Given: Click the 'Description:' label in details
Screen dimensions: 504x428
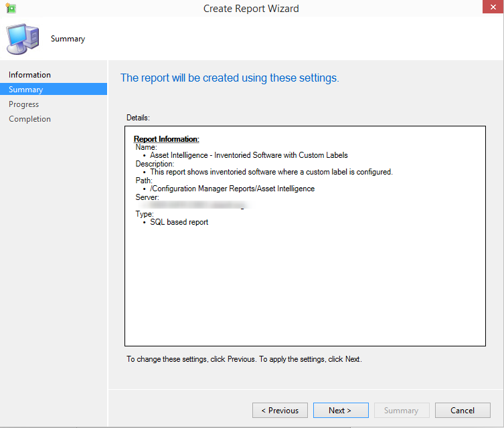Looking at the screenshot, I should pyautogui.click(x=155, y=164).
